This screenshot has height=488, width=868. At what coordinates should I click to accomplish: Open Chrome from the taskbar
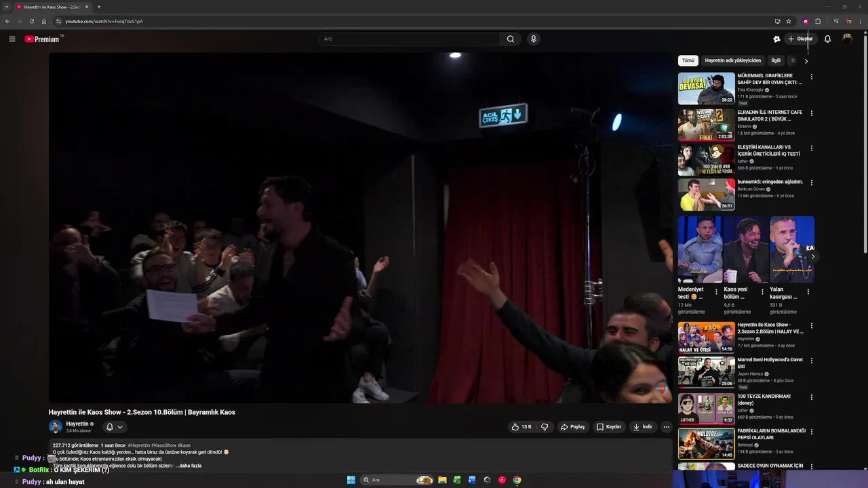517,480
